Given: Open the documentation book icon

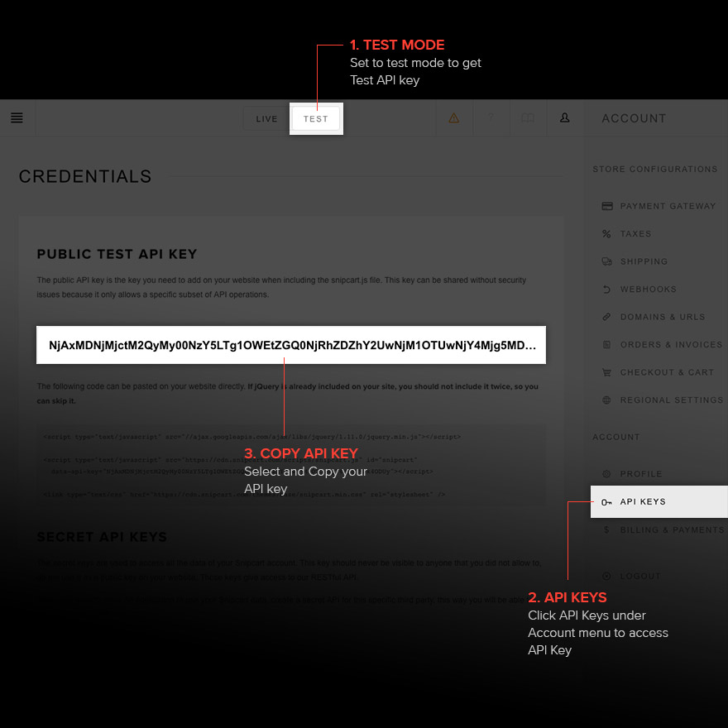Looking at the screenshot, I should [528, 118].
